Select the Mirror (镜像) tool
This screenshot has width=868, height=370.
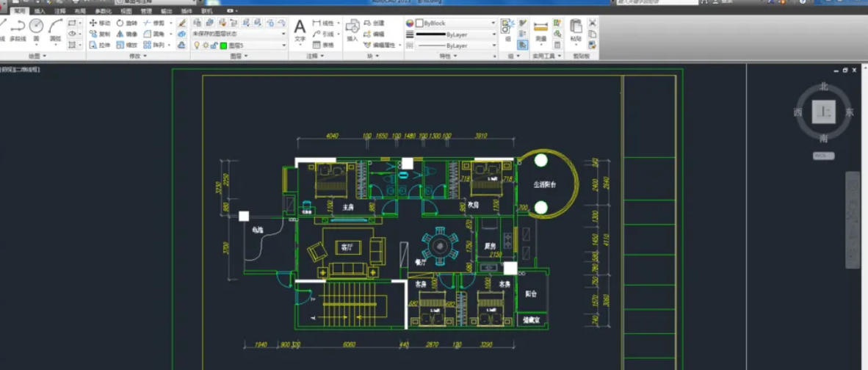click(126, 34)
